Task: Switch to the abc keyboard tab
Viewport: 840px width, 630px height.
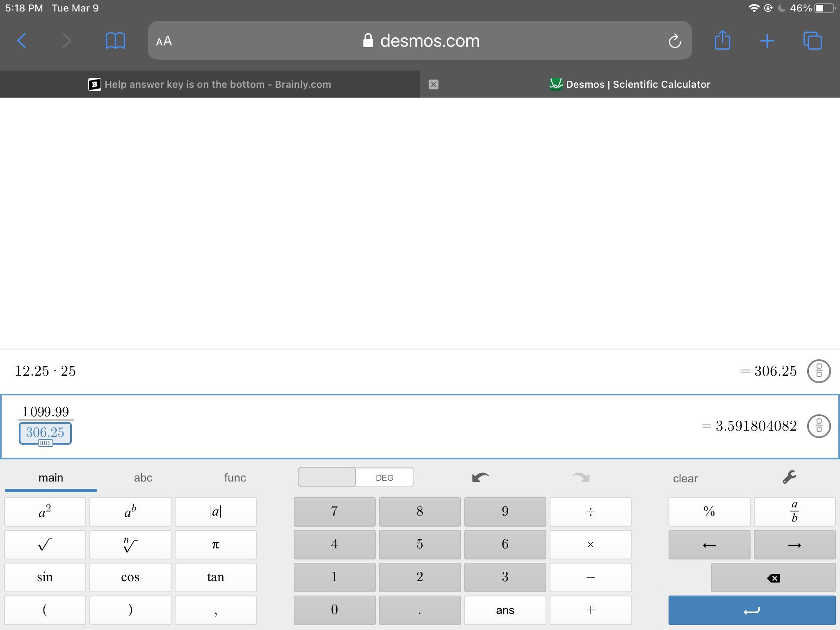Action: (143, 477)
